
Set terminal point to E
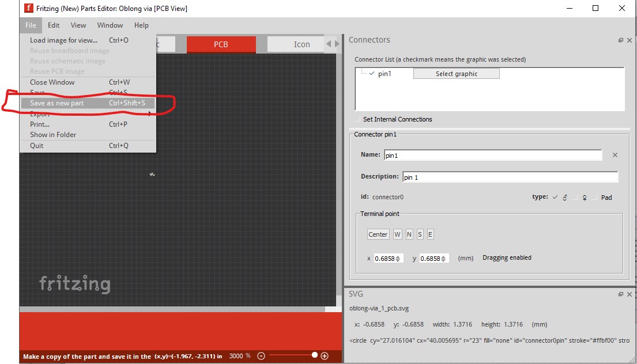(430, 234)
